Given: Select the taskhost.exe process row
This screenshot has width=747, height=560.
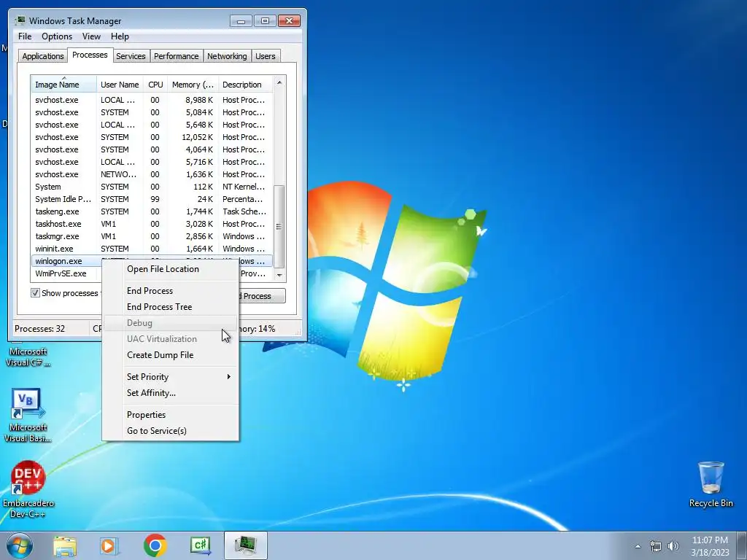Looking at the screenshot, I should pyautogui.click(x=152, y=225).
